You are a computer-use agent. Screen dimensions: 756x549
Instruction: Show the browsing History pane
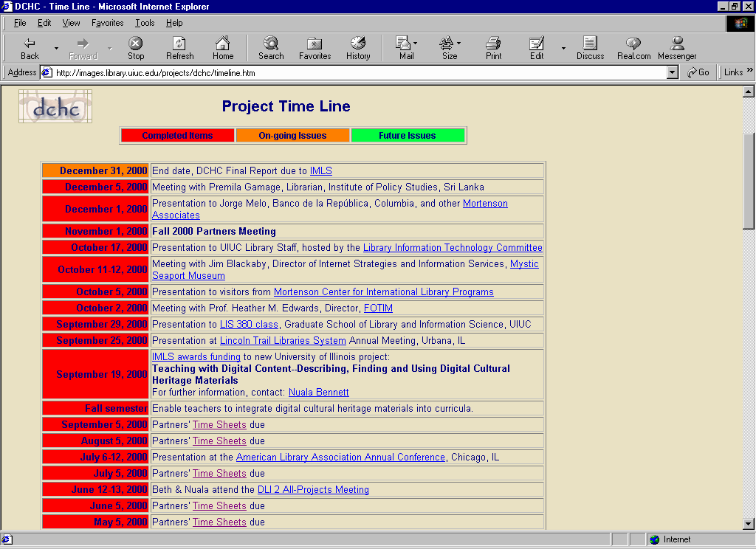[x=358, y=48]
